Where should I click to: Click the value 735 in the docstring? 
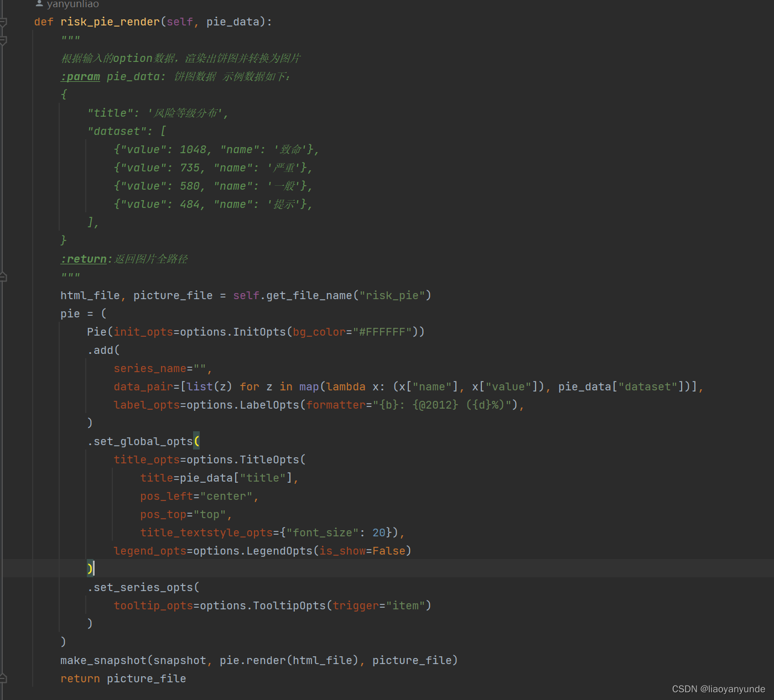point(190,168)
